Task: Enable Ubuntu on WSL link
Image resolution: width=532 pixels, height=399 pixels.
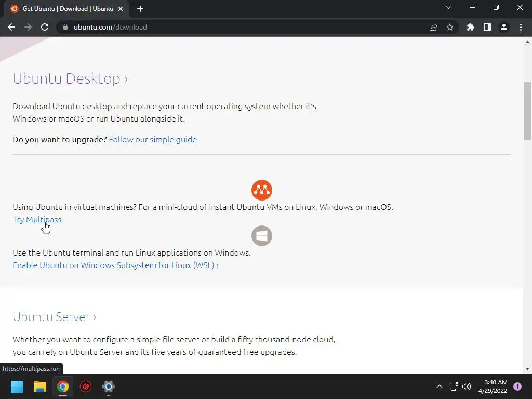Action: point(116,265)
